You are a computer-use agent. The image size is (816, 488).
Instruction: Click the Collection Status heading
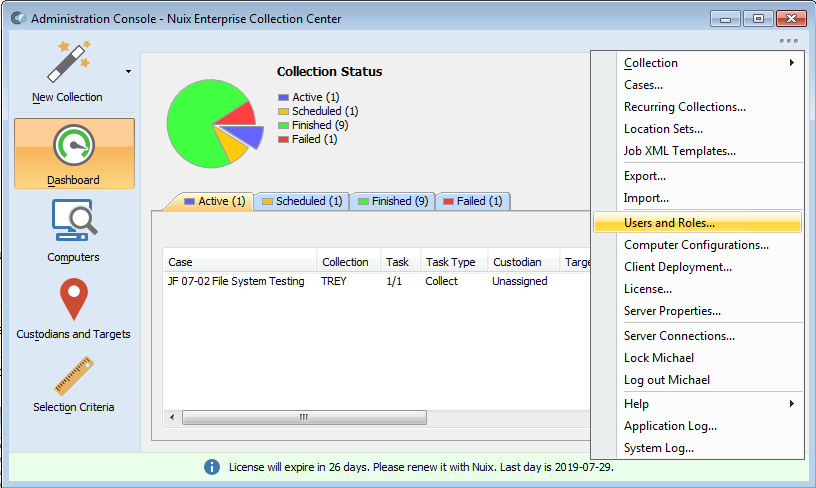click(329, 72)
